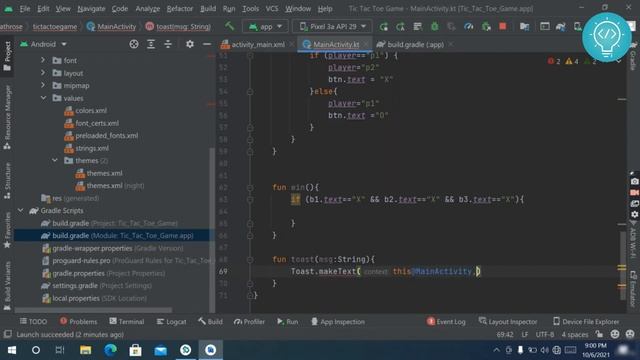
Task: Collapse the themes folder
Action: 55,160
